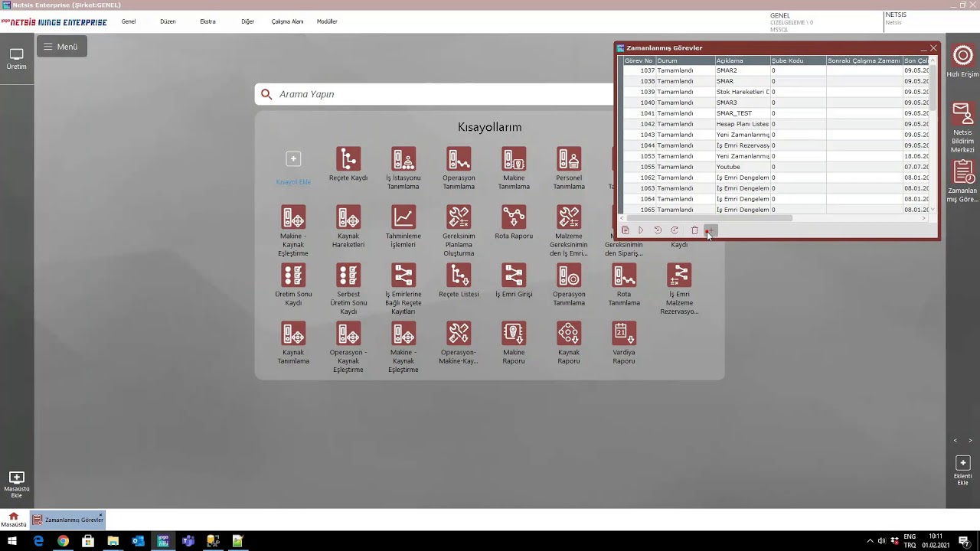Launch the Makine Tanımlama shortcut
Viewport: 980px width, 551px height.
point(514,168)
